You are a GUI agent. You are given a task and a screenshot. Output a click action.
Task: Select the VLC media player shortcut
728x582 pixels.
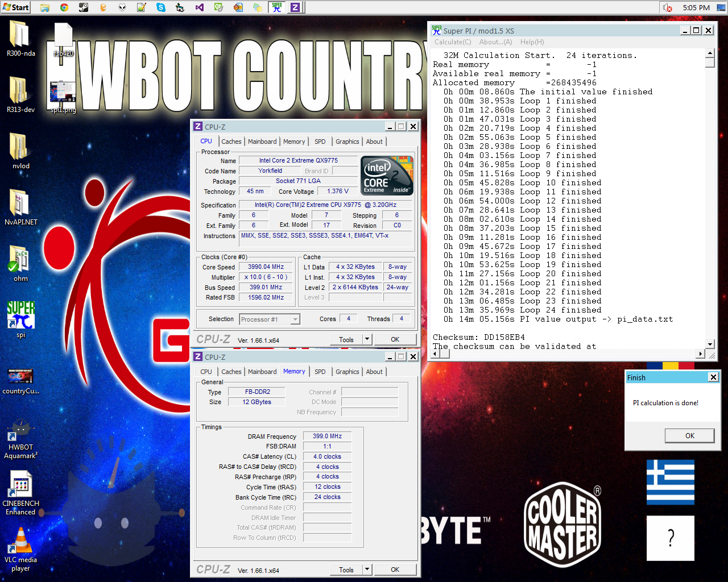tap(20, 549)
